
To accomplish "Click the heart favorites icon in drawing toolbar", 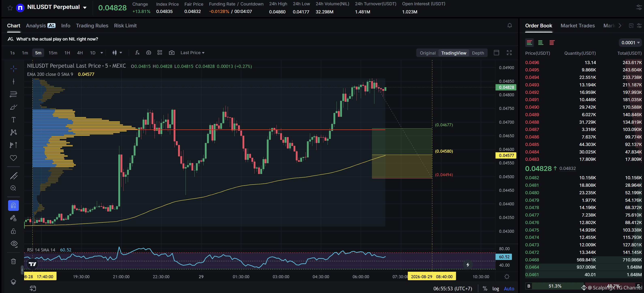I will point(14,158).
